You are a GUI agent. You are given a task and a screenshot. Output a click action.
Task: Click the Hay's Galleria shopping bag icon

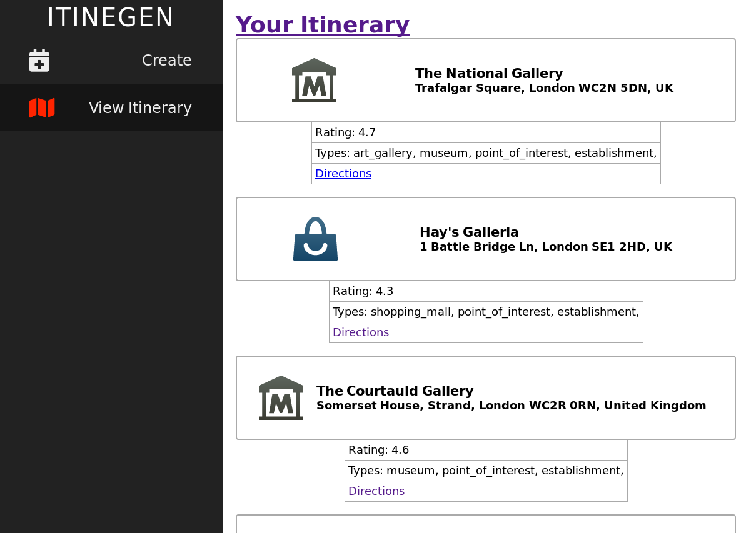click(315, 239)
